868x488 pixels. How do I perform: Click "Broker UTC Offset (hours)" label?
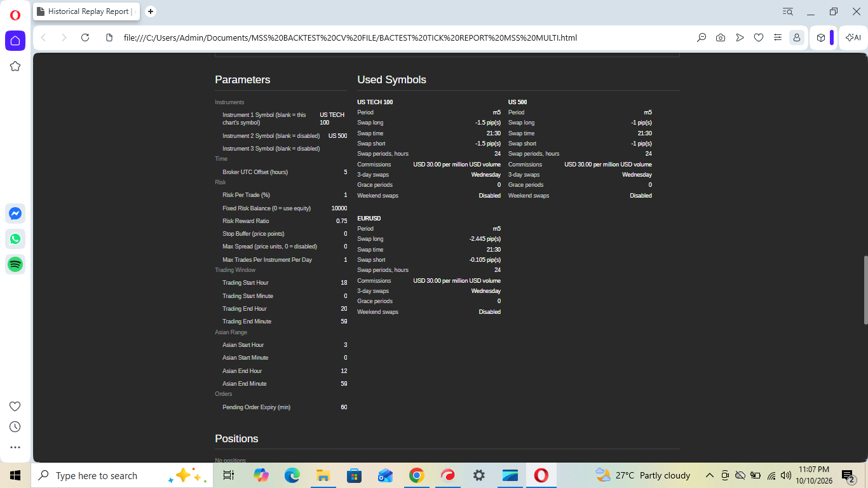(x=255, y=172)
